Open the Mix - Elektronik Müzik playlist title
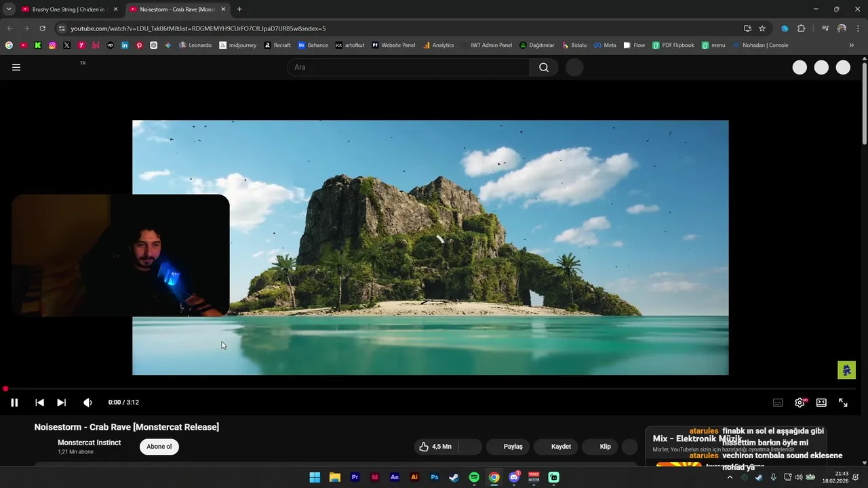 tap(696, 439)
